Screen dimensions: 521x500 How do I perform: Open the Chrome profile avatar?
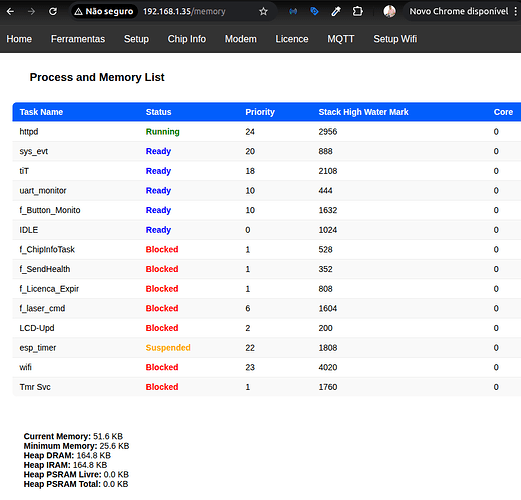click(x=389, y=12)
